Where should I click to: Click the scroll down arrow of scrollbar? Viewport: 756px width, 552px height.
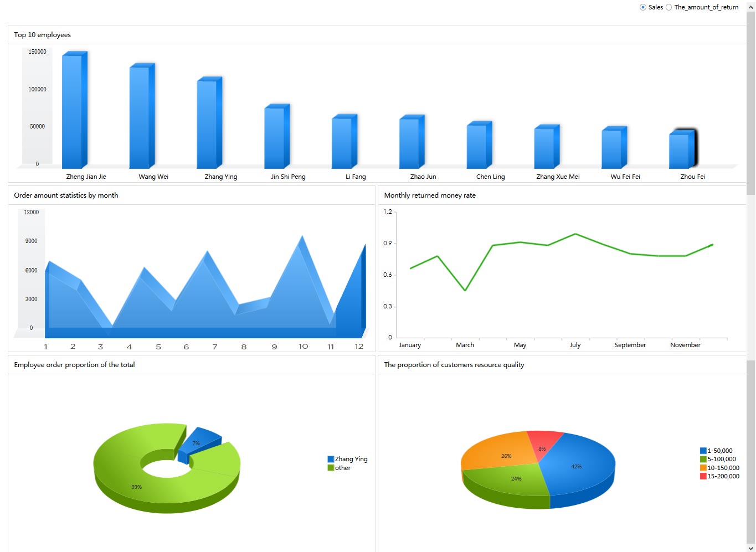point(751,548)
